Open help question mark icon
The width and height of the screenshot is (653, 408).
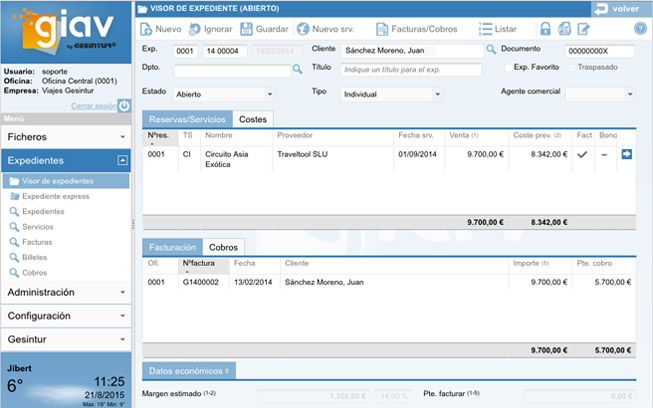pyautogui.click(x=640, y=29)
